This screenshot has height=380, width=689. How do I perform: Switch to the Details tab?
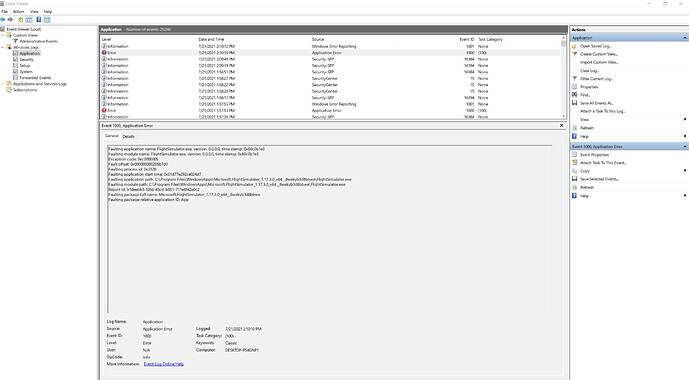[128, 137]
